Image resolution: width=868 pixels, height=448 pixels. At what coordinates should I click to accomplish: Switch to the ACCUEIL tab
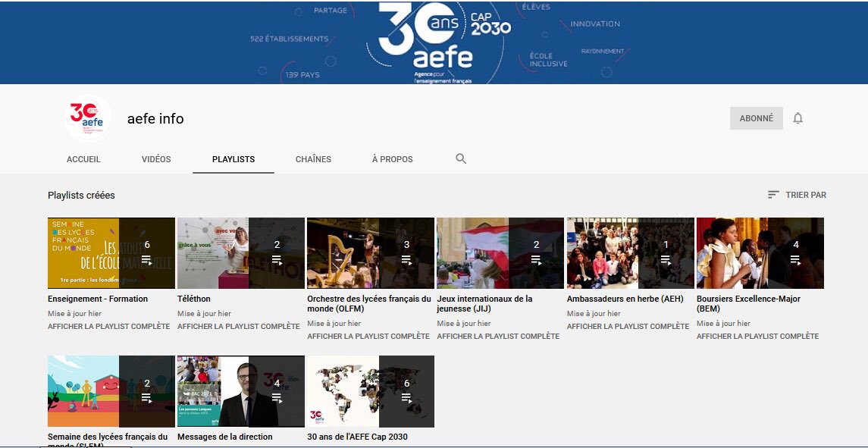click(83, 159)
